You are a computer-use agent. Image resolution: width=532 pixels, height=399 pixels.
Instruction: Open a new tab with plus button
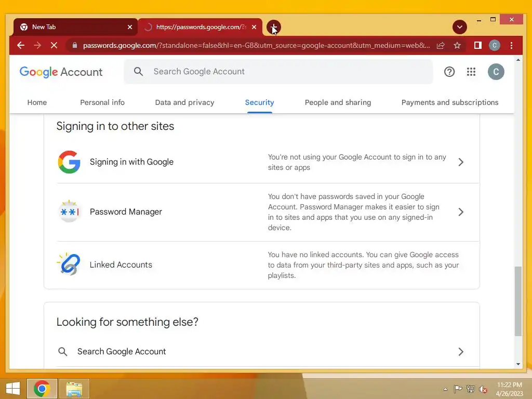273,27
